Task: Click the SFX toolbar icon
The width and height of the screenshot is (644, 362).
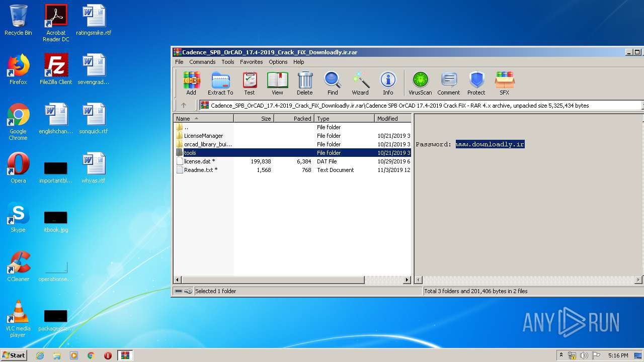Action: tap(504, 83)
